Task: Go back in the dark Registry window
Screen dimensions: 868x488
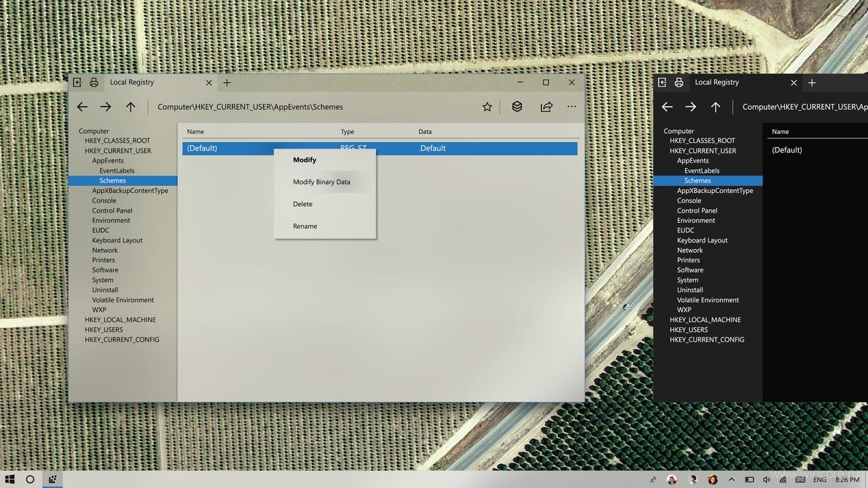Action: click(x=667, y=107)
